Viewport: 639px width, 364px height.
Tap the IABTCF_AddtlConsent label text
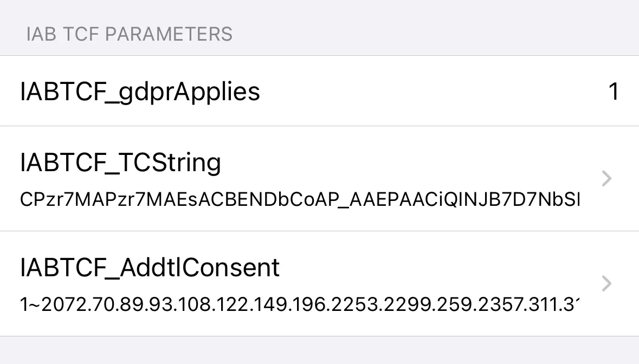[x=150, y=267]
